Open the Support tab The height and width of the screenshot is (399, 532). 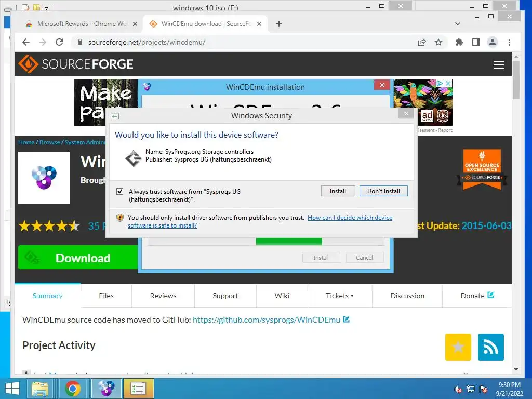225,296
